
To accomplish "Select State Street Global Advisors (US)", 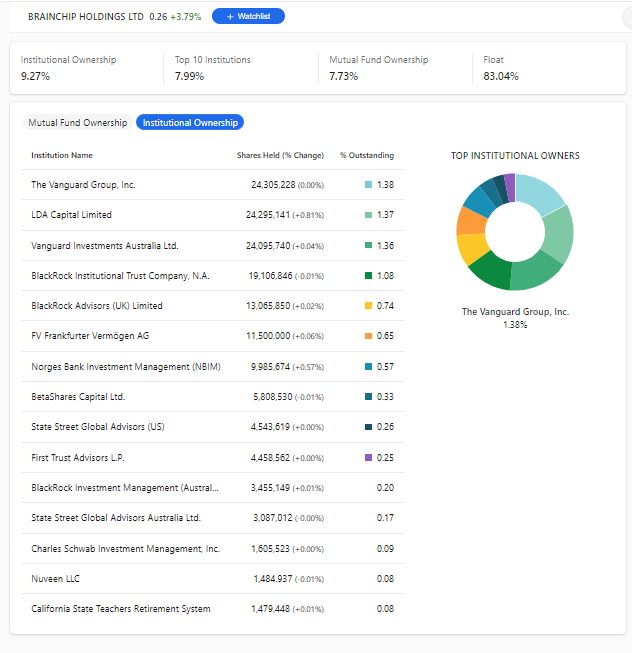I will click(x=98, y=427).
